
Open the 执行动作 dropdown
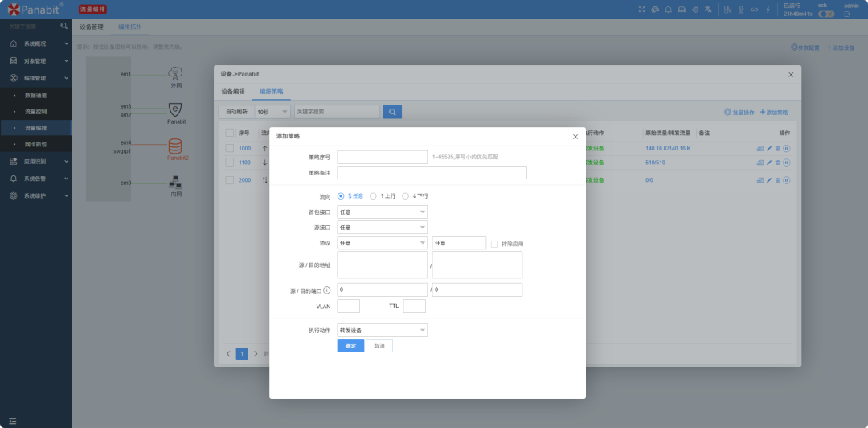pos(382,331)
